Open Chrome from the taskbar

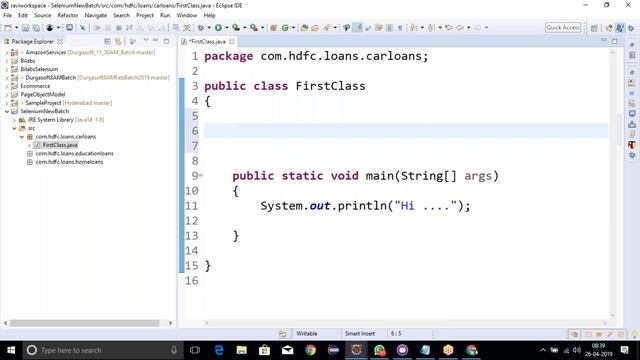tap(310, 350)
